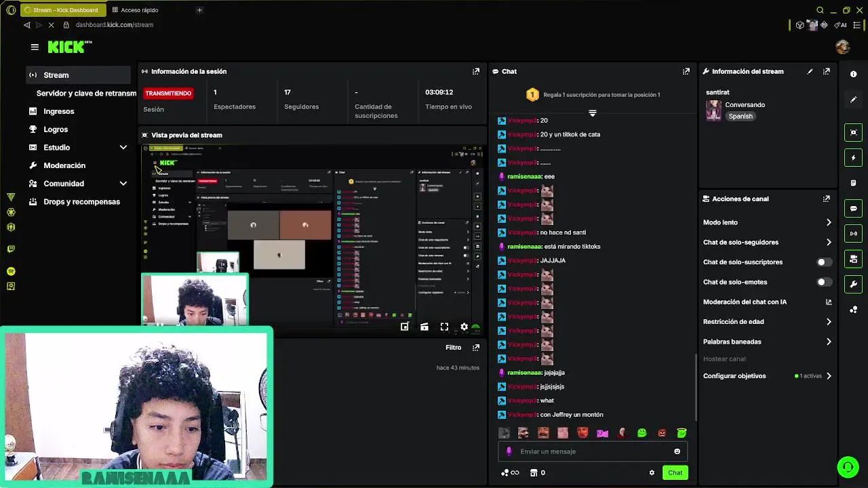
Task: Click the message input field
Action: [593, 451]
